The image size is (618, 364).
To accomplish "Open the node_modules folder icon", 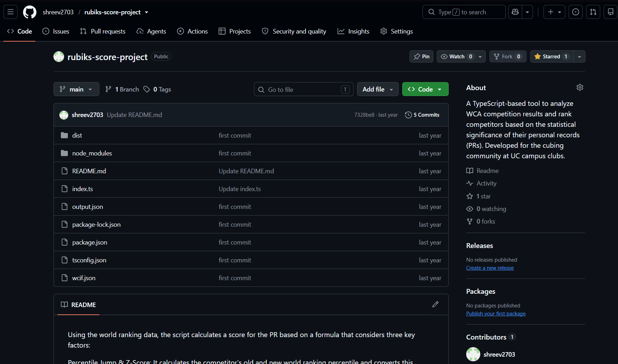I will [64, 153].
